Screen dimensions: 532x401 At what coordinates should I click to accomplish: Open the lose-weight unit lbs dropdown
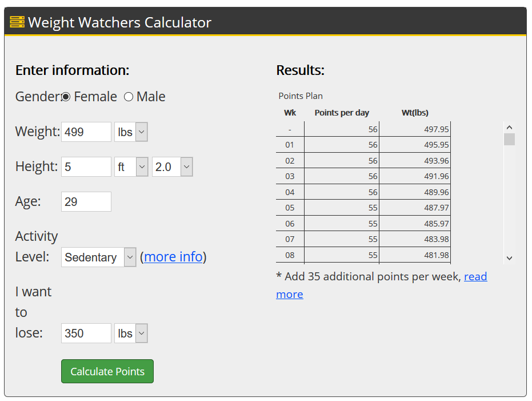[x=131, y=333]
